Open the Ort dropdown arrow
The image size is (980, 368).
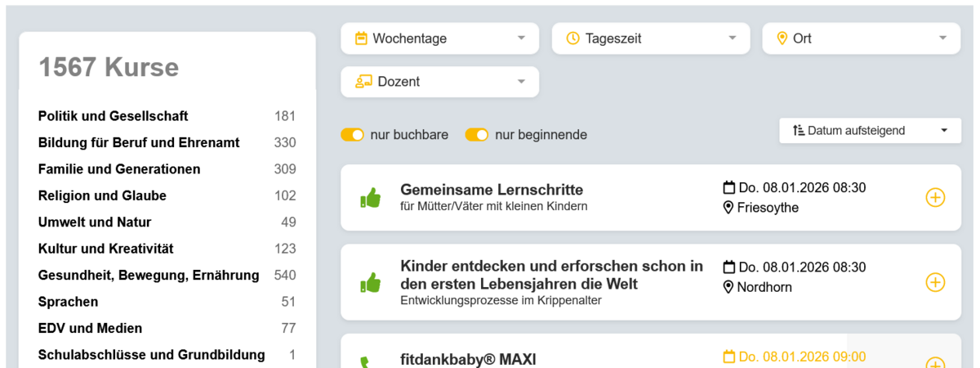pos(943,38)
